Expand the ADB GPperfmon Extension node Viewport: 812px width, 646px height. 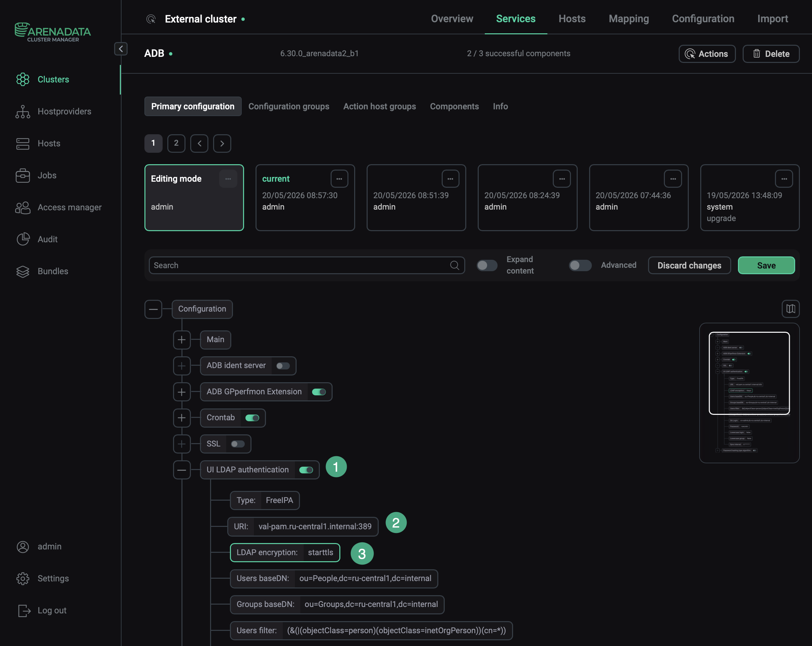181,392
